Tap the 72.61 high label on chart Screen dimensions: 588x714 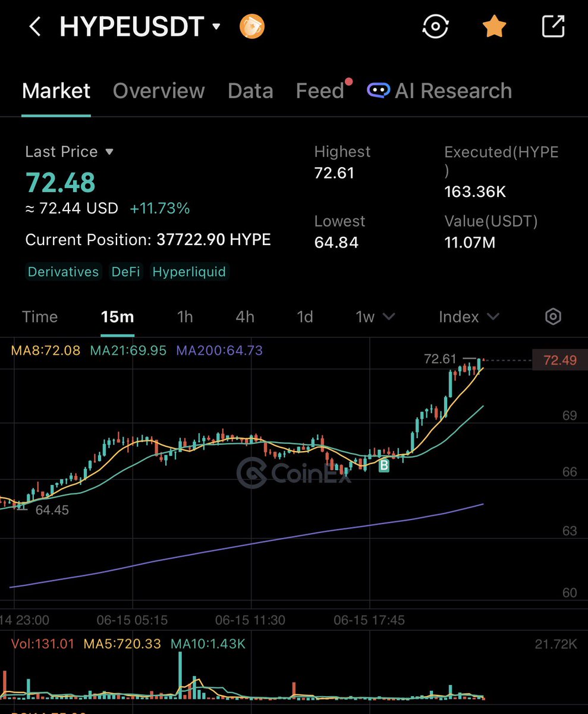[x=440, y=359]
